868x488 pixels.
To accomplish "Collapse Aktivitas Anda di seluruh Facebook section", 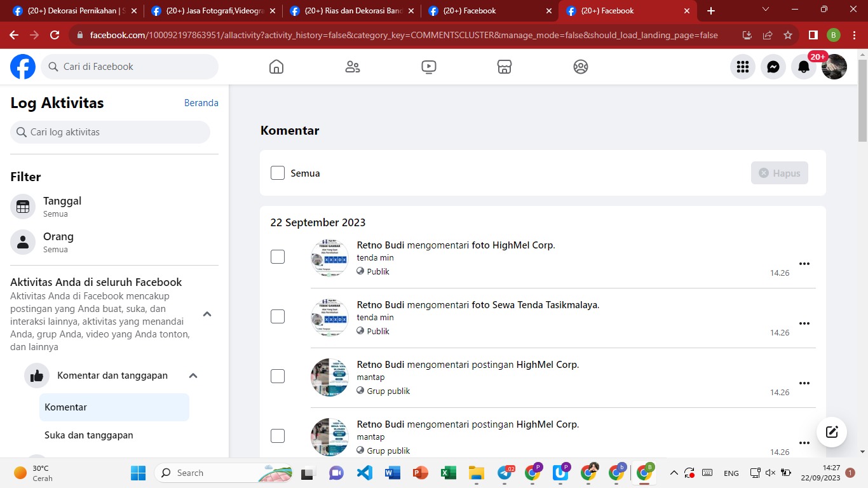I will coord(207,314).
